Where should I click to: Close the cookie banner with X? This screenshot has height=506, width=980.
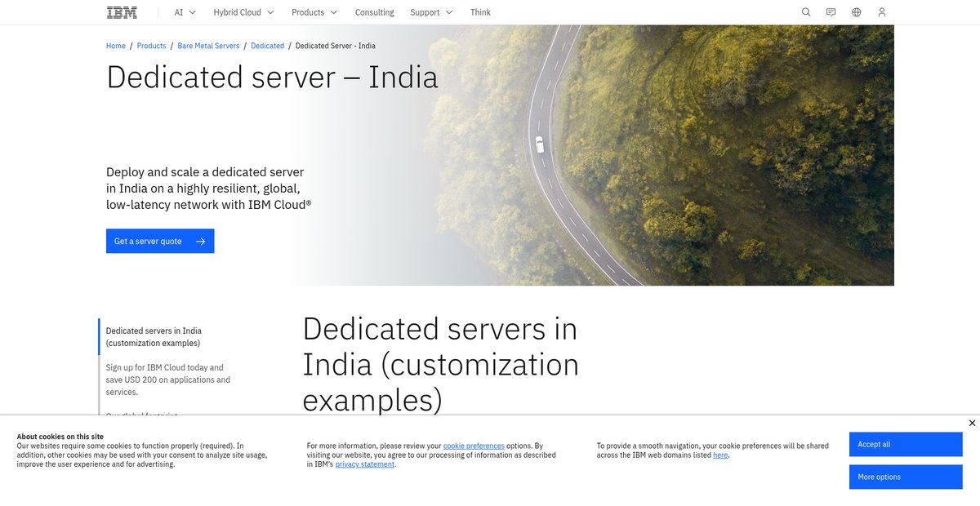tap(972, 423)
